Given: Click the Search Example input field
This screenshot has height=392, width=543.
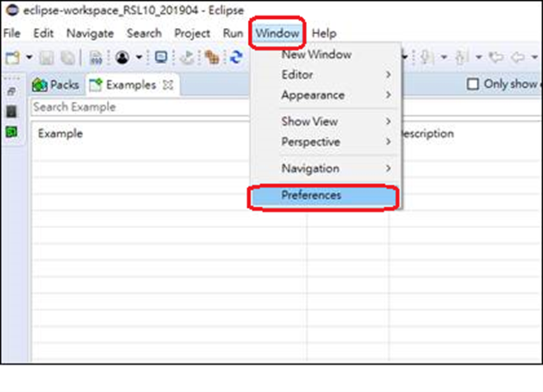Looking at the screenshot, I should (x=140, y=107).
